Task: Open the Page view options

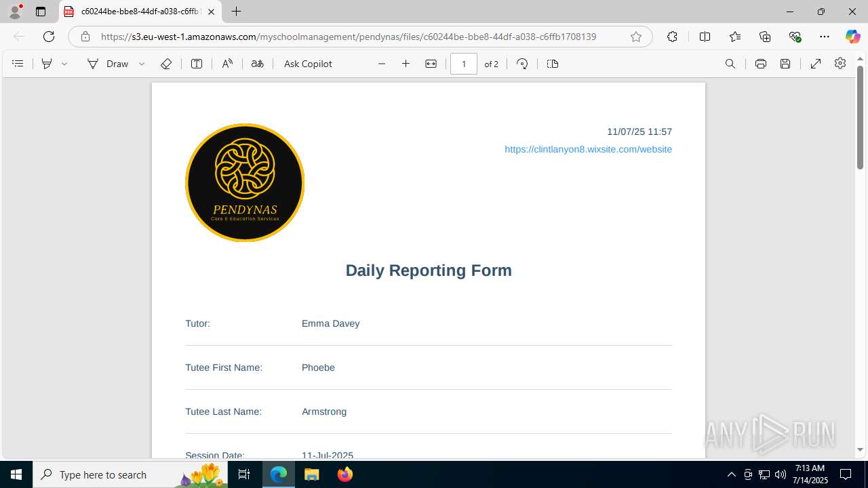Action: point(553,64)
